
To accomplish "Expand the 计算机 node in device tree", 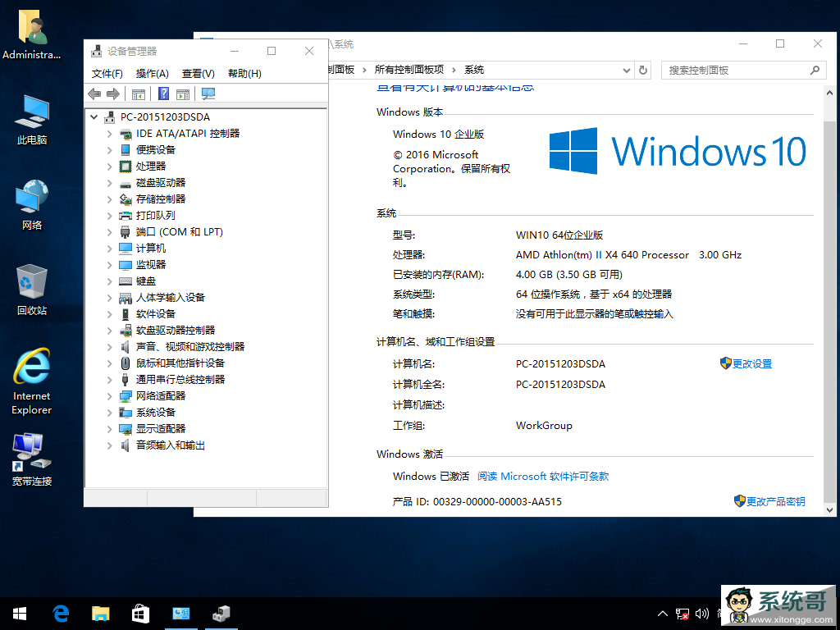I will click(x=109, y=249).
